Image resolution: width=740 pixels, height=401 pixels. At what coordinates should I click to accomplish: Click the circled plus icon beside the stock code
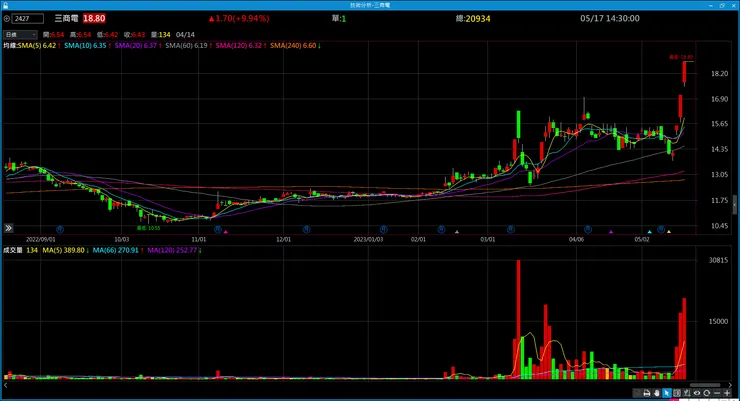tap(7, 19)
